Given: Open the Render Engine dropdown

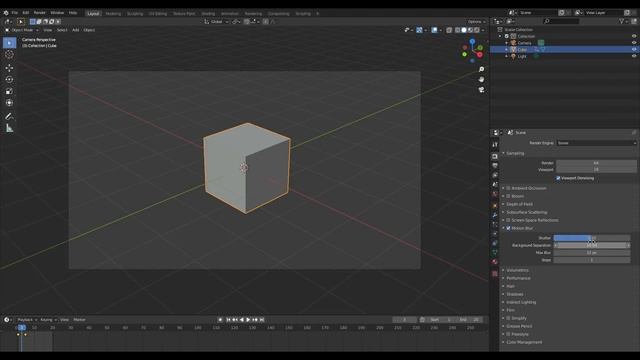Looking at the screenshot, I should (596, 143).
